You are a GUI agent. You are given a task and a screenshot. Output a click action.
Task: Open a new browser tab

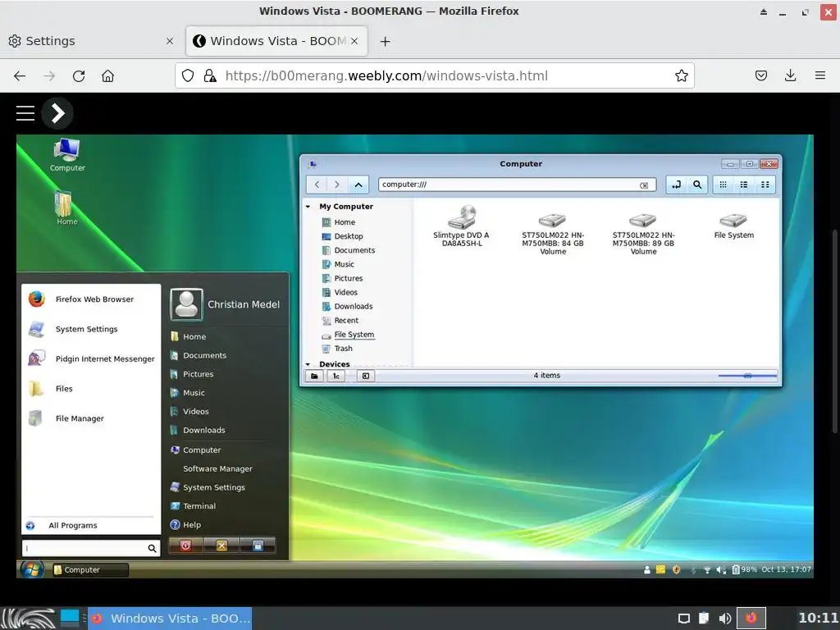385,41
